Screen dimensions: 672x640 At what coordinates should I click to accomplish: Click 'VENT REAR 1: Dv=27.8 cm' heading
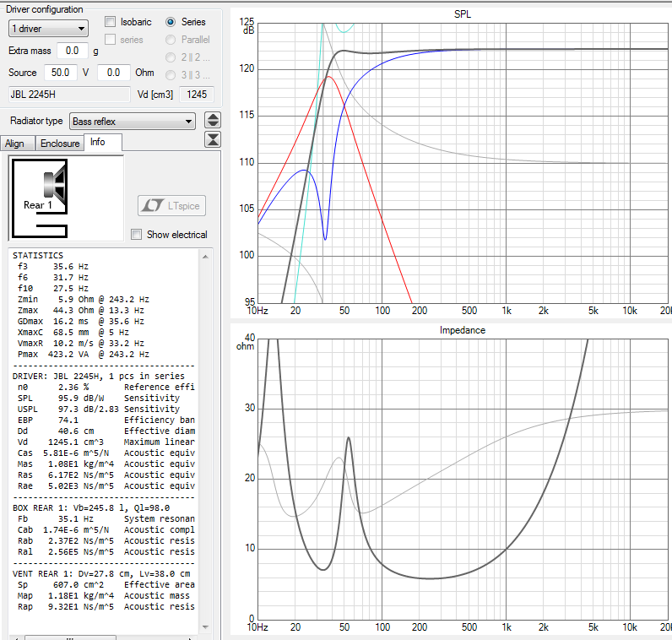(x=101, y=573)
